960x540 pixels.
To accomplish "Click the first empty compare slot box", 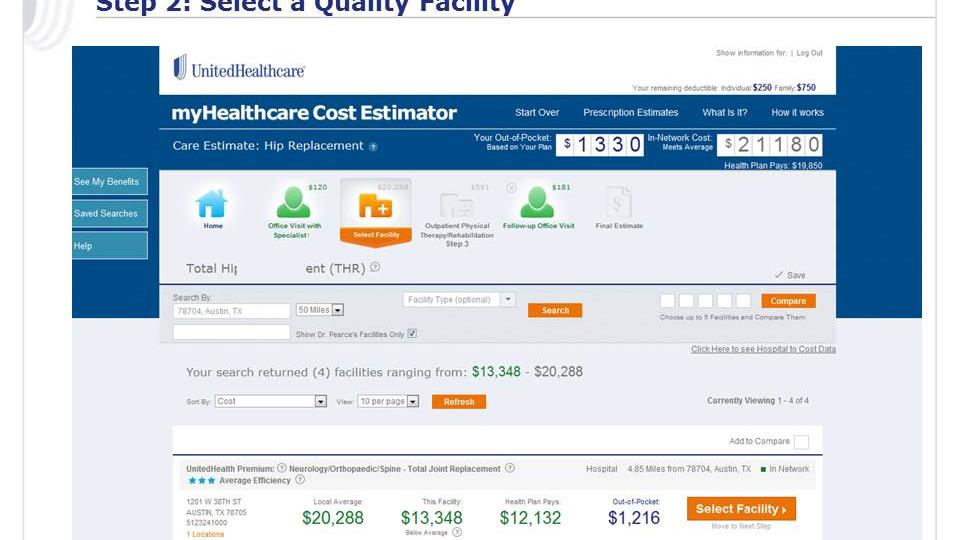I will click(x=667, y=301).
